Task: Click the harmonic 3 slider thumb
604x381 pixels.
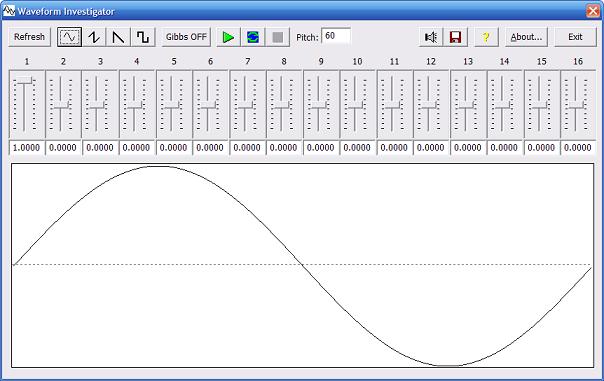Action: (97, 105)
